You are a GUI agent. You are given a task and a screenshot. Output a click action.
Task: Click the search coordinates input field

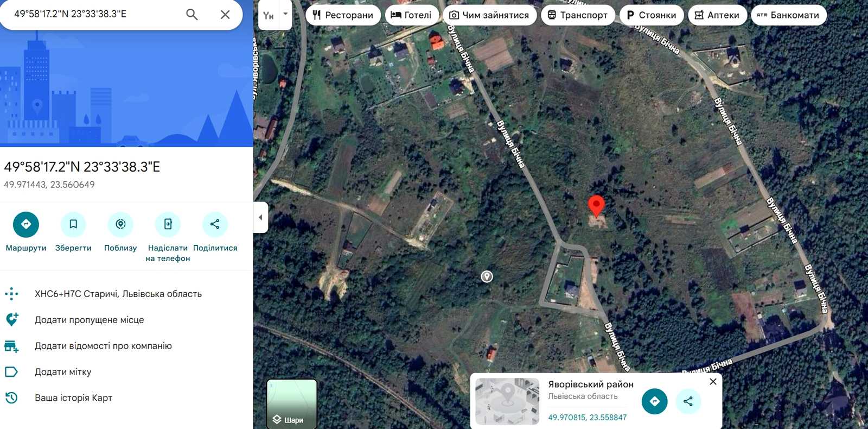95,14
